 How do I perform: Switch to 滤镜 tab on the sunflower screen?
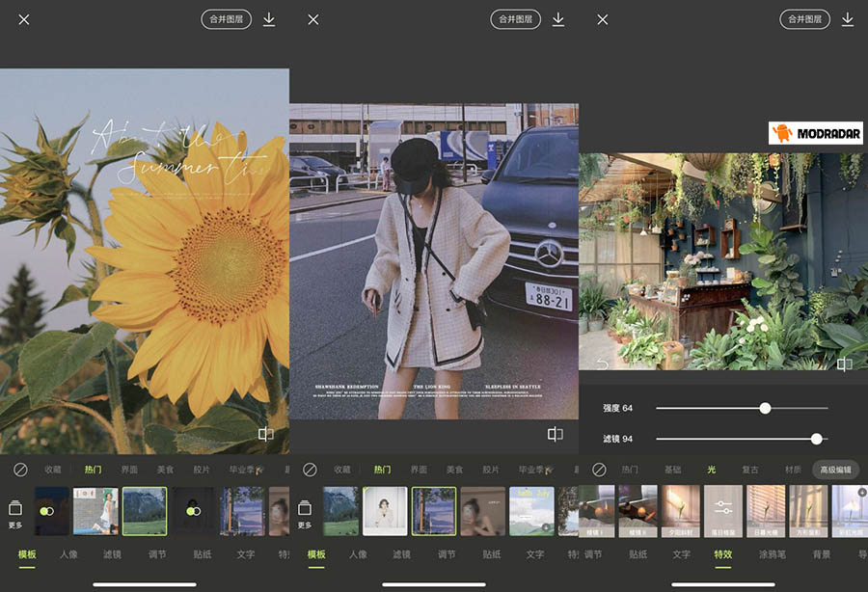112,553
